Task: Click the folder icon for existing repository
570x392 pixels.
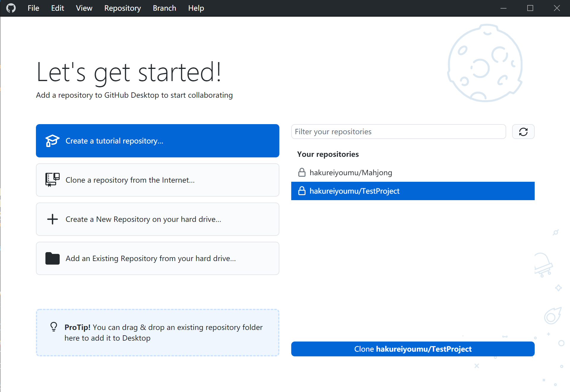Action: [x=52, y=258]
